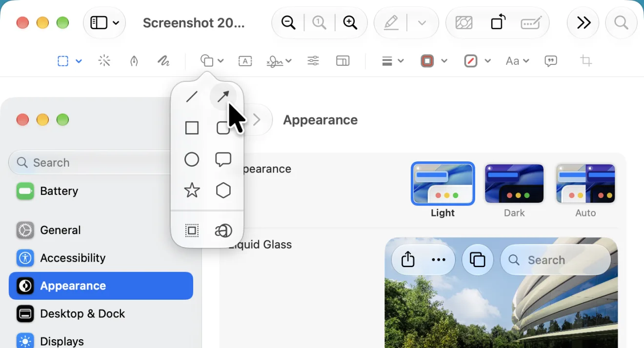Image resolution: width=644 pixels, height=348 pixels.
Task: Click the ellipsis button in Liquid Glass preview
Action: point(439,260)
